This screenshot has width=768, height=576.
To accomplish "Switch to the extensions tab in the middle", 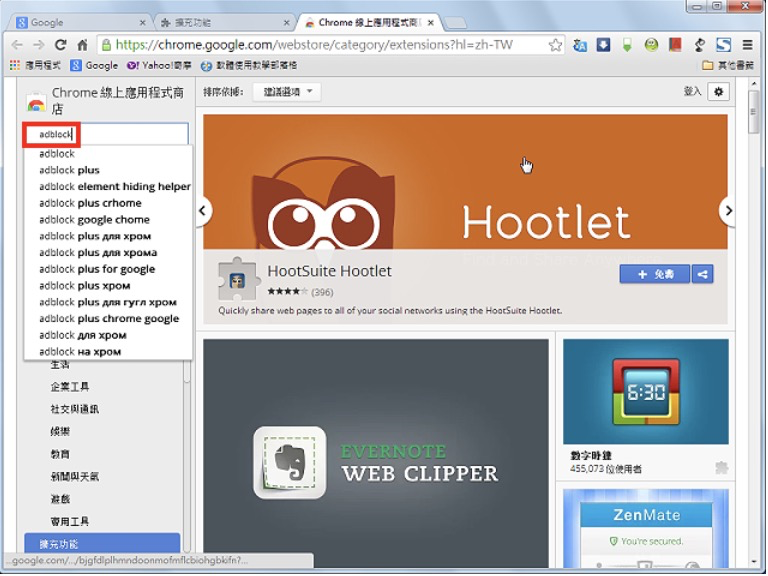I will 223,23.
